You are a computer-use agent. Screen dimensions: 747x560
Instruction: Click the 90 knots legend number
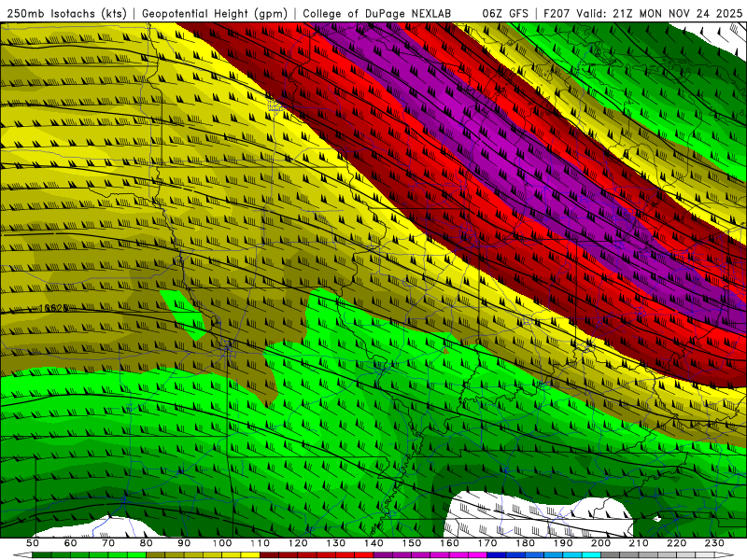tap(184, 543)
